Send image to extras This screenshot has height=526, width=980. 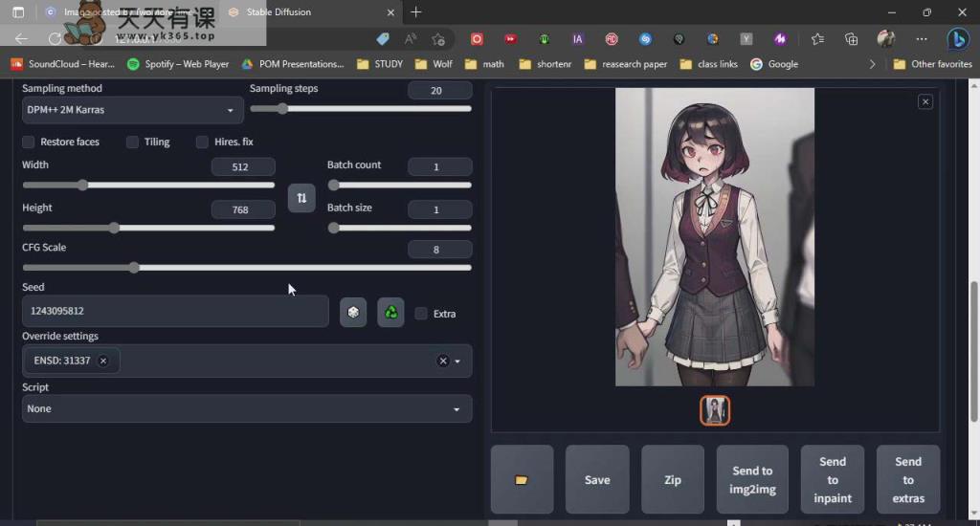coord(908,480)
